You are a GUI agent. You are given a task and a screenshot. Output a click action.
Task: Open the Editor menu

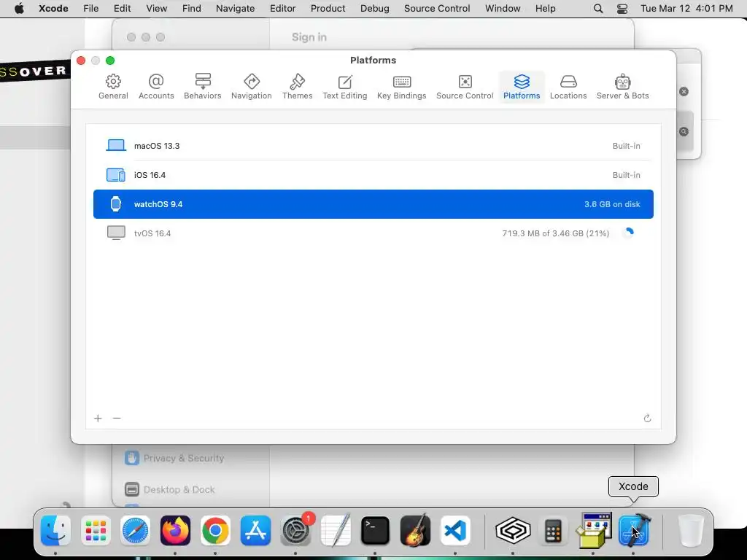coord(282,9)
